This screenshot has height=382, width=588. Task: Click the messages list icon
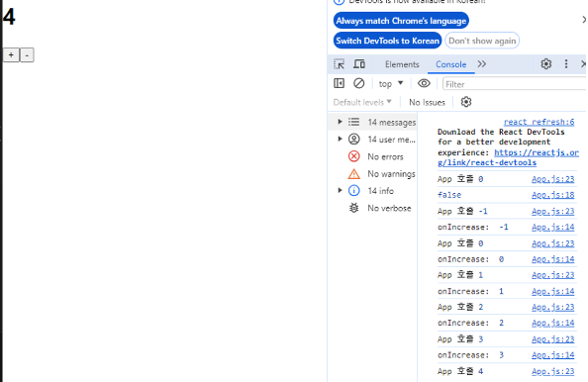353,122
